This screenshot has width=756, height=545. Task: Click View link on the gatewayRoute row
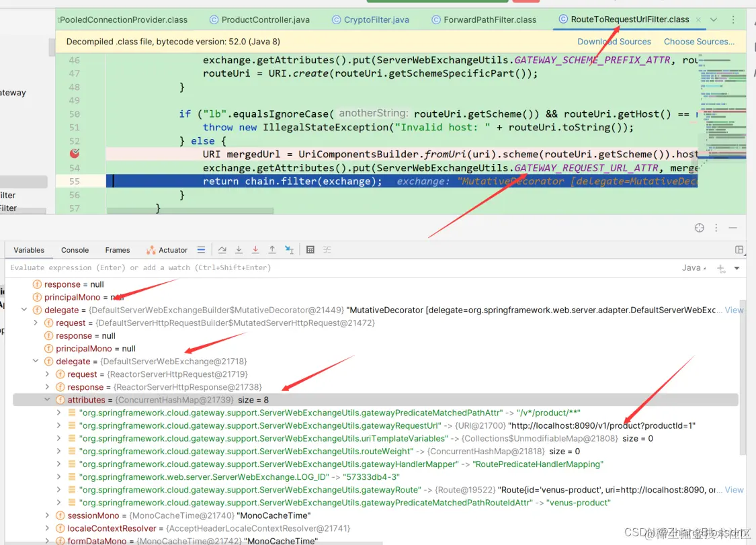point(734,489)
